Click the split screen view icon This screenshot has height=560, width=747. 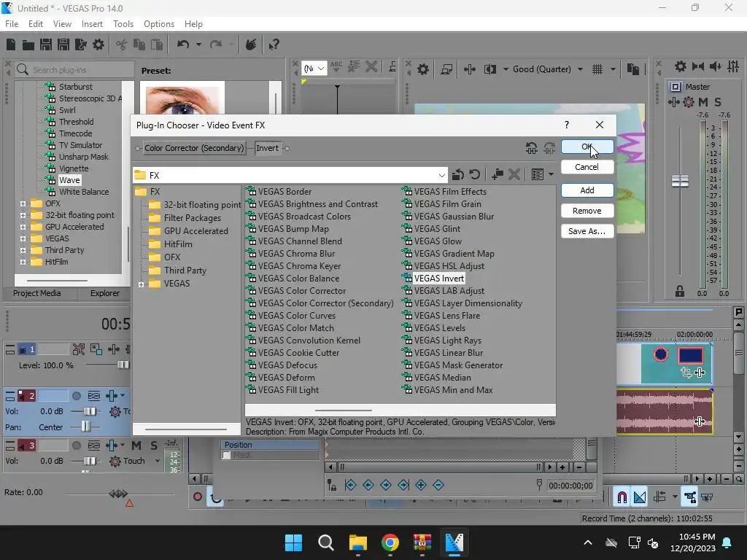[490, 69]
